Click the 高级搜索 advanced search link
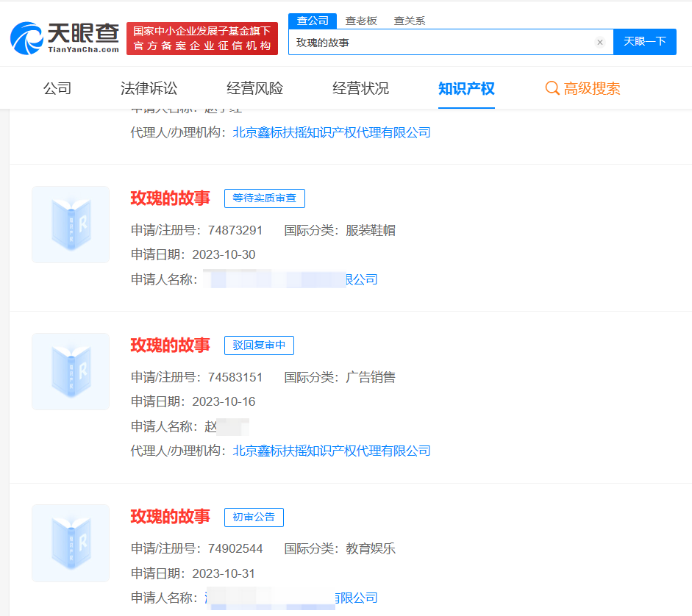This screenshot has width=692, height=616. coord(592,87)
